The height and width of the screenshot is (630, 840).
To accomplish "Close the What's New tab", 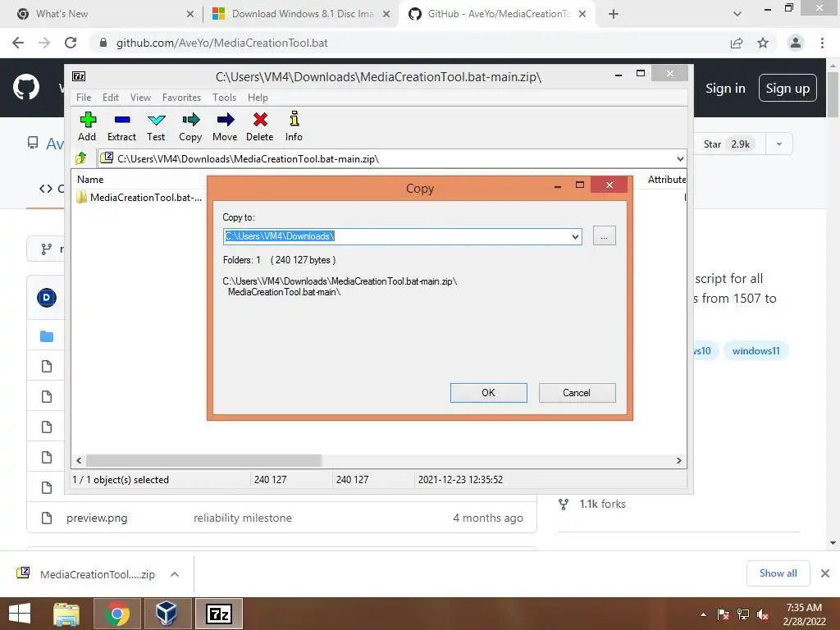I will click(x=190, y=14).
